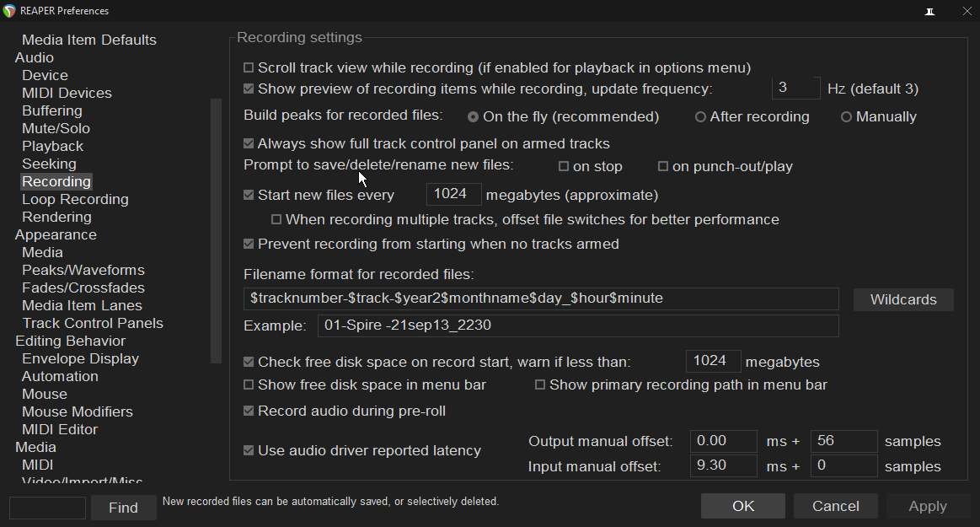Select the Audio category heading
This screenshot has height=527, width=980.
35,57
